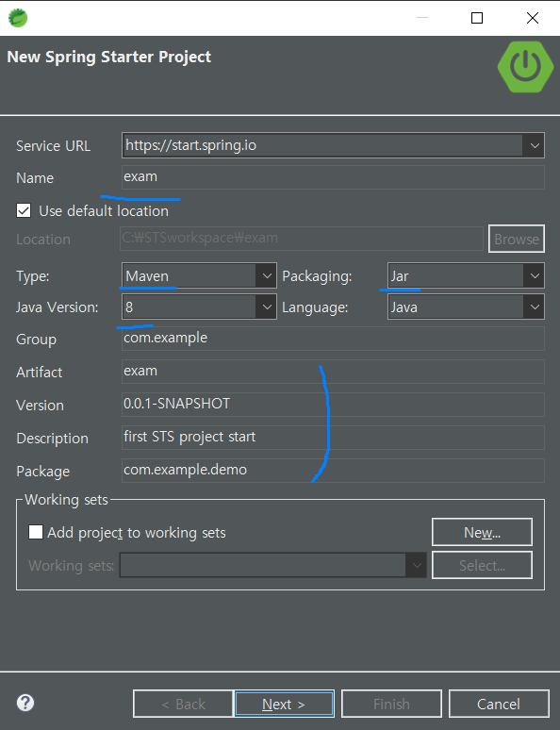Open the Working sets combo box

(x=272, y=565)
